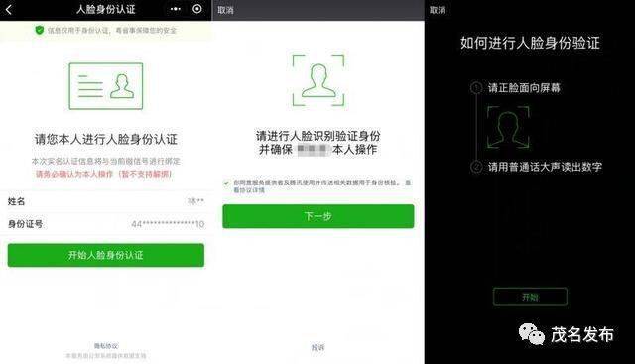Image resolution: width=635 pixels, height=364 pixels.
Task: Click the text 请进行人脸识别验证身份
Action: click(x=318, y=136)
